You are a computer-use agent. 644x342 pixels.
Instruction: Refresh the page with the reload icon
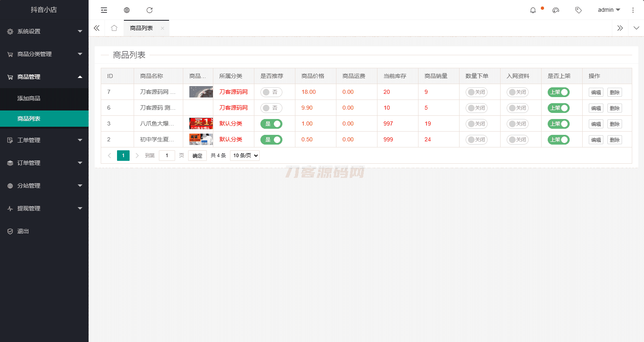coord(150,10)
